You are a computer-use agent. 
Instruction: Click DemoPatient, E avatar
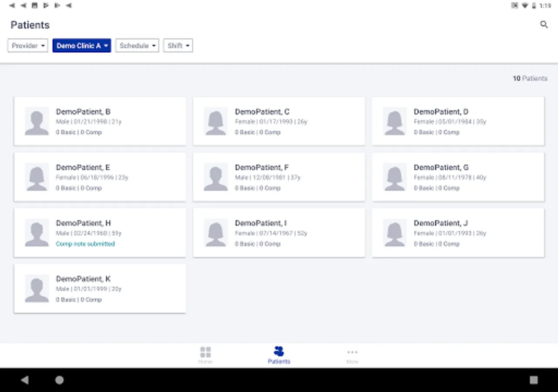(x=37, y=177)
